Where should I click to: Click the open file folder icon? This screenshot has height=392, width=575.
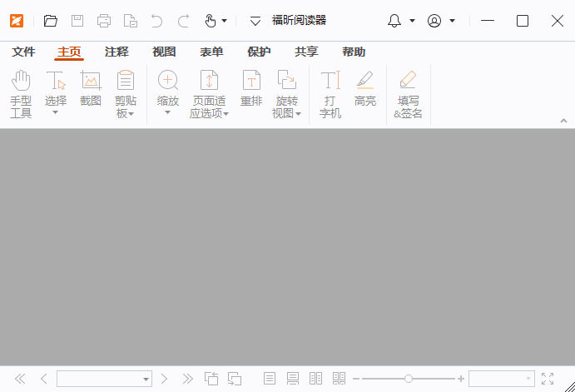point(51,21)
